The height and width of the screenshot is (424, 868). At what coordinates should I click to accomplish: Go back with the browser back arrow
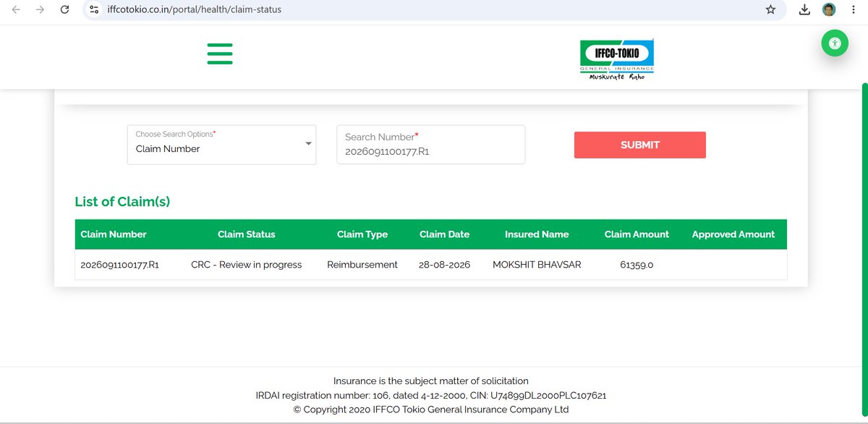(17, 9)
